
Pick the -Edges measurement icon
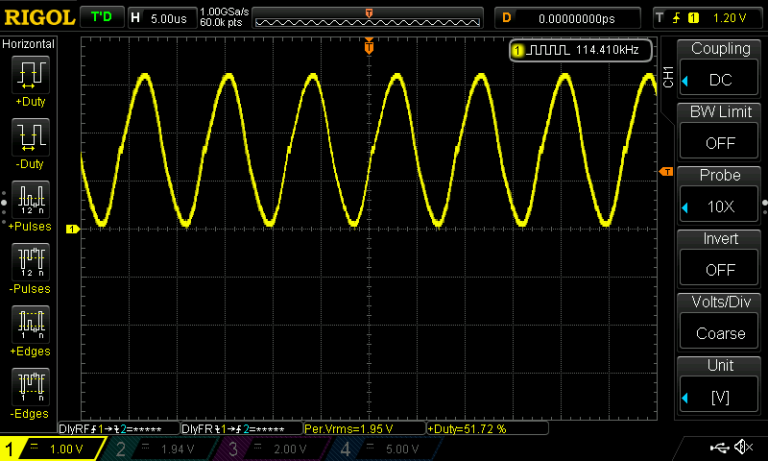point(30,389)
